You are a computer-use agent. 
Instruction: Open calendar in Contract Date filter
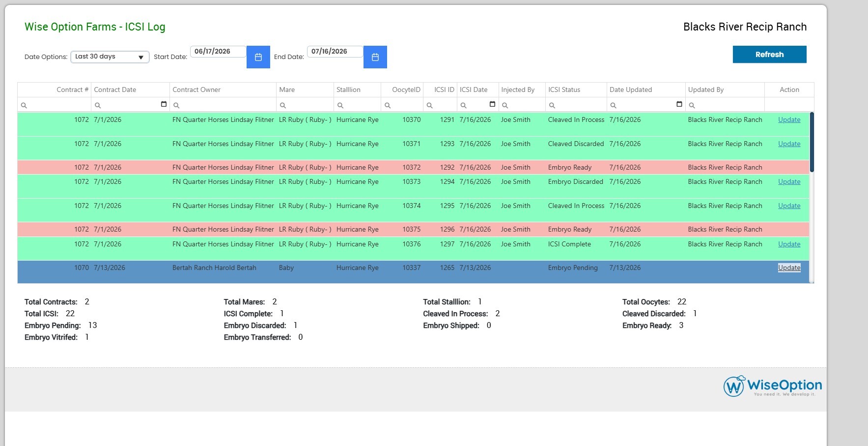[x=164, y=104]
